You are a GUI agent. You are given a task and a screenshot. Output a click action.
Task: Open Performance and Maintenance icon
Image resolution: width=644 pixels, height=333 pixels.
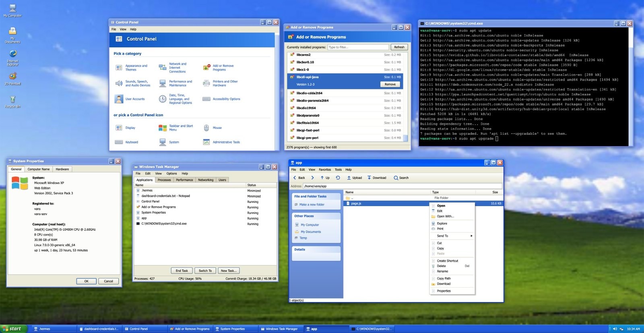click(163, 83)
